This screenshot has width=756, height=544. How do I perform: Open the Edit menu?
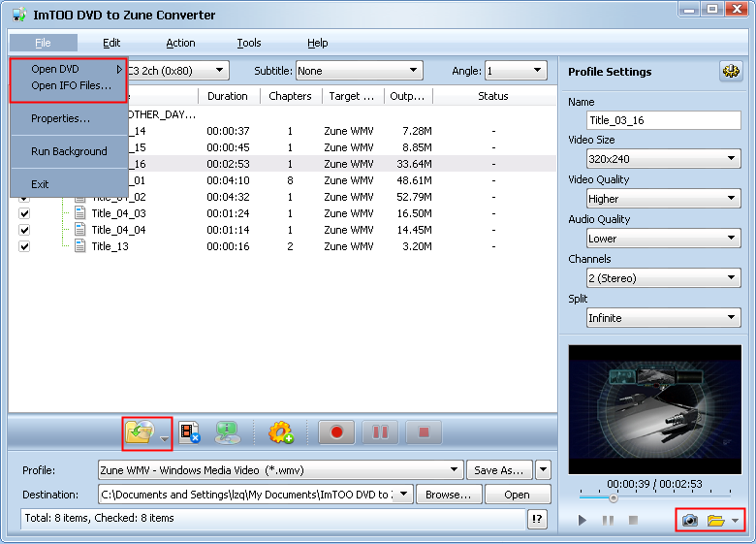tap(111, 43)
